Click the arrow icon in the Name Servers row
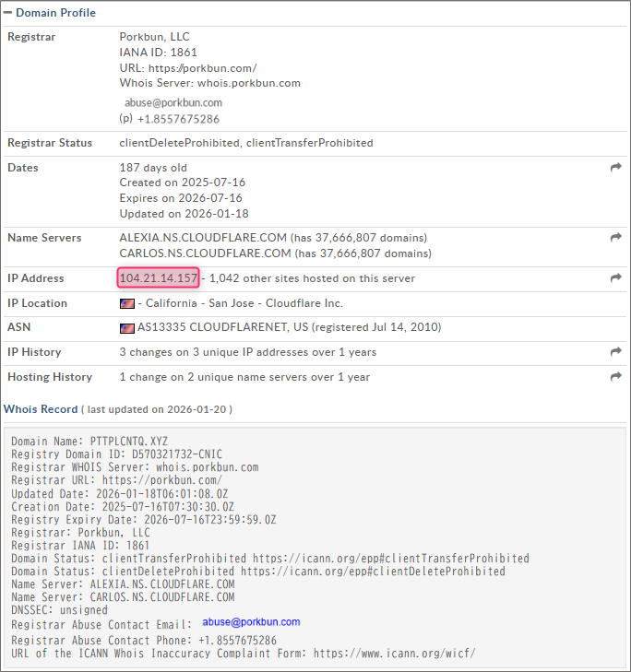 coord(616,238)
